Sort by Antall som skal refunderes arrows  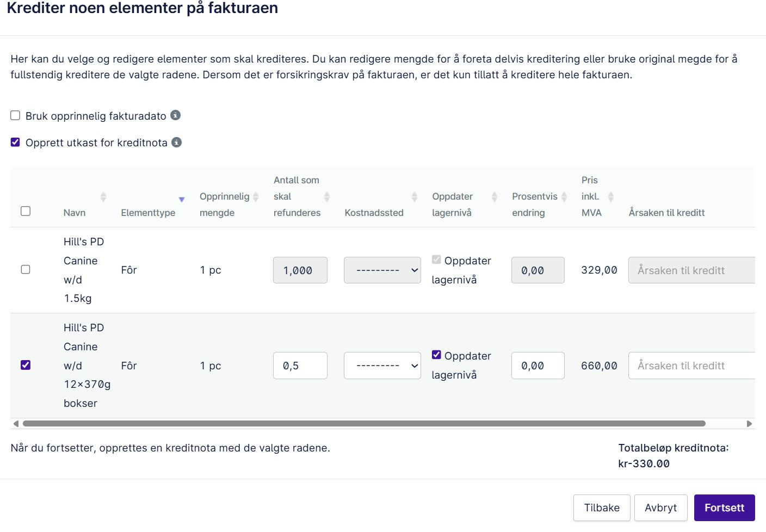point(327,197)
